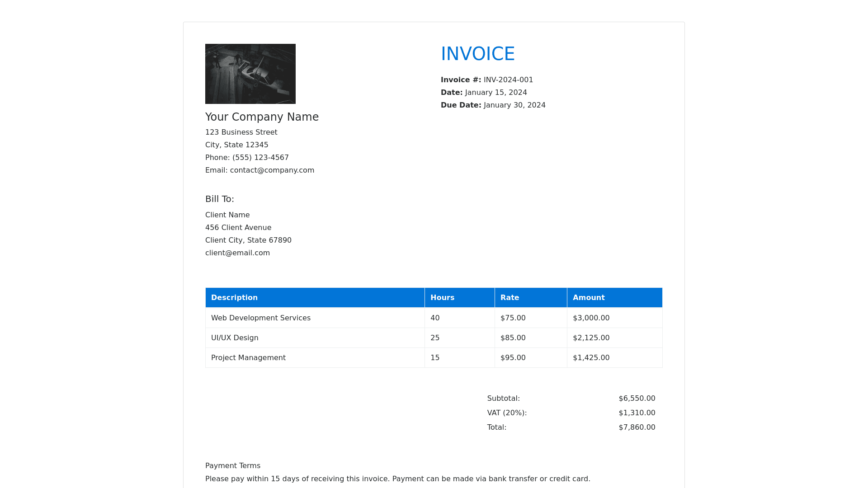Click the Rate column header
Screen dimensions: 868x488
509,298
